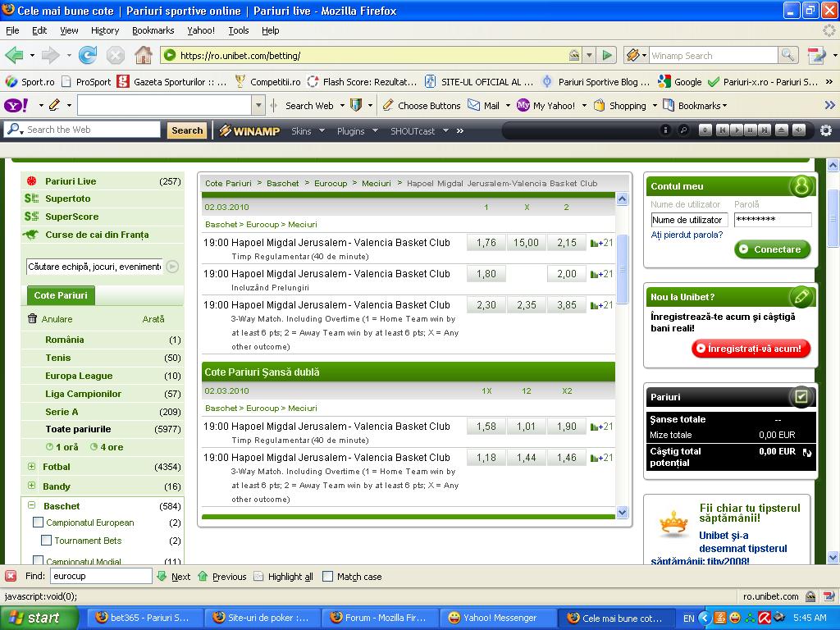Click the Winamp Search magnifier icon

point(787,55)
